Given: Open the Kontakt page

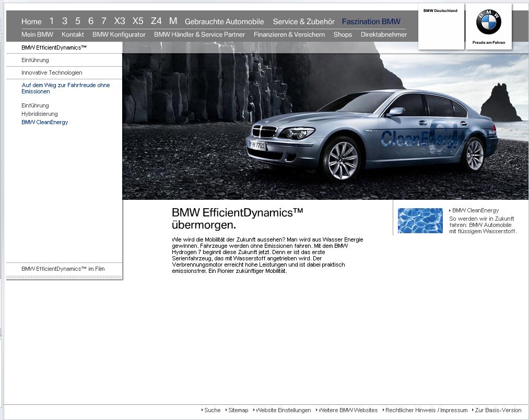Looking at the screenshot, I should point(73,34).
